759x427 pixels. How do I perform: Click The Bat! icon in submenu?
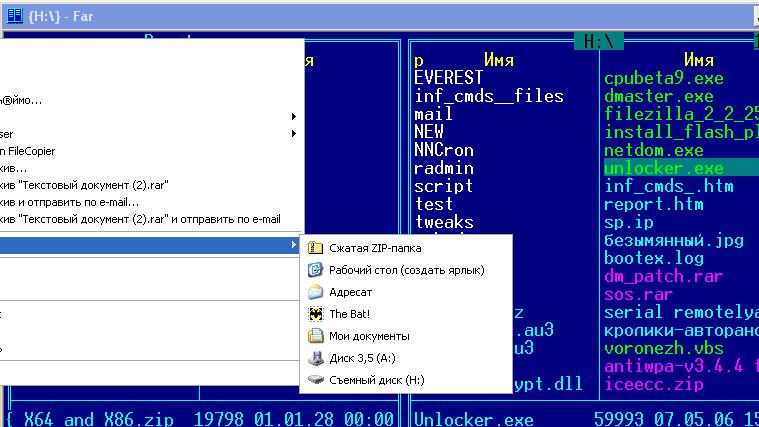click(315, 314)
